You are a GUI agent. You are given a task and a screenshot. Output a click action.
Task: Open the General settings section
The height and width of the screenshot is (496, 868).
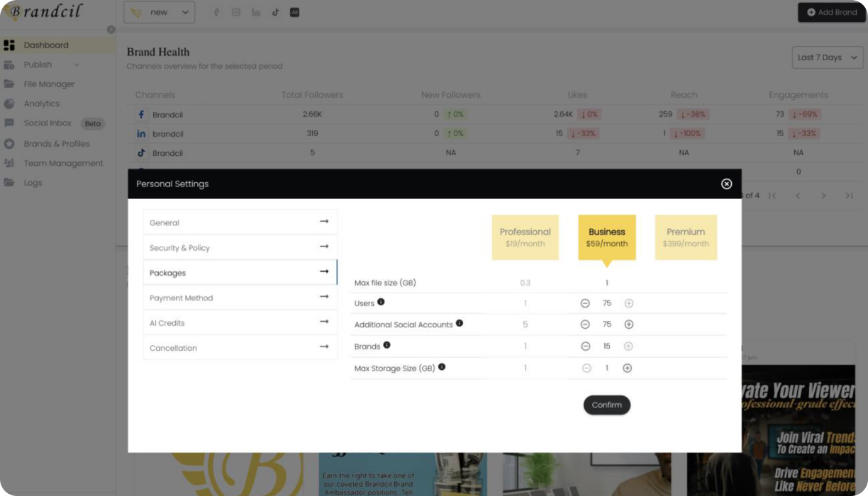pyautogui.click(x=240, y=222)
